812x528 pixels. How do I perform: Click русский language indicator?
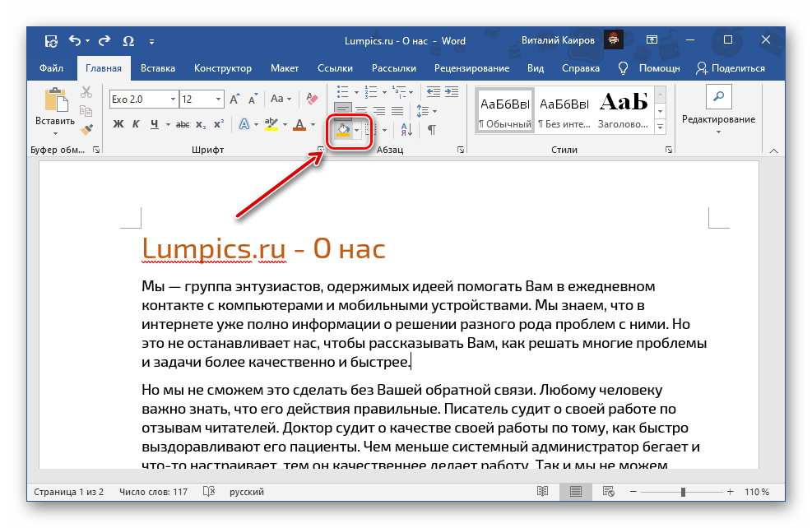click(x=247, y=492)
